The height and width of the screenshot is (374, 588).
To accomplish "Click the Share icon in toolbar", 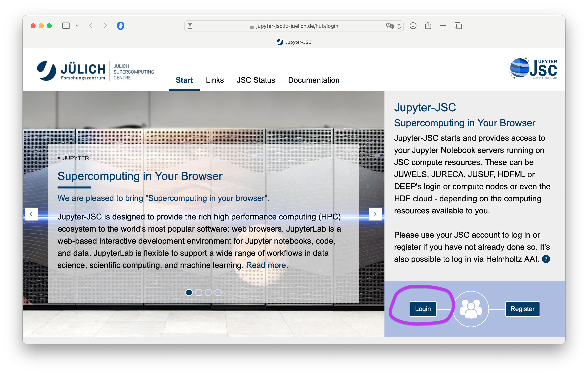I will pos(428,25).
